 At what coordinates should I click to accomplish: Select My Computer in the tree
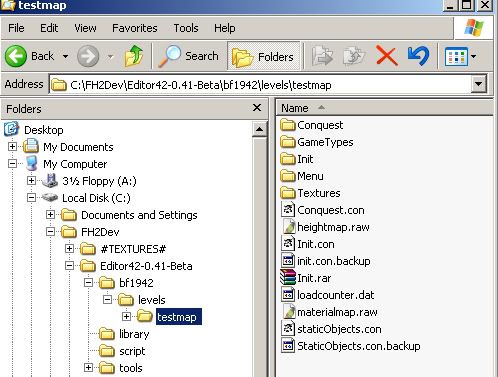[75, 164]
